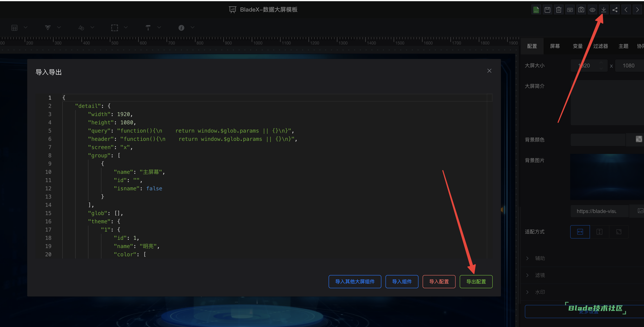Click the green XLS export icon
Image resolution: width=644 pixels, height=327 pixels.
click(536, 10)
